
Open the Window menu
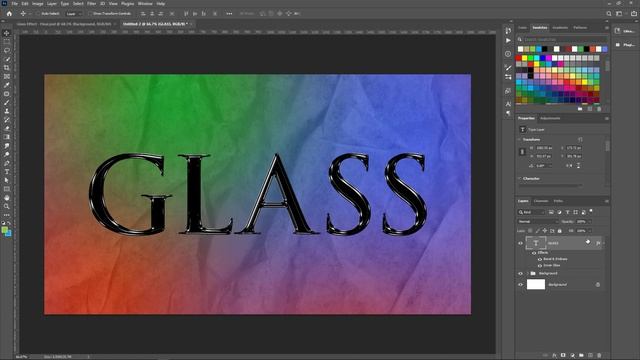coord(145,4)
